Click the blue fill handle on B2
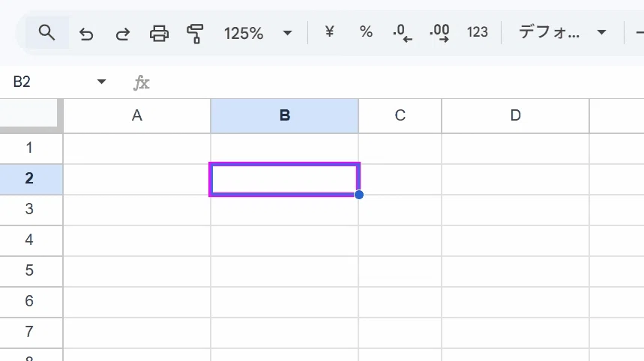 click(x=359, y=195)
